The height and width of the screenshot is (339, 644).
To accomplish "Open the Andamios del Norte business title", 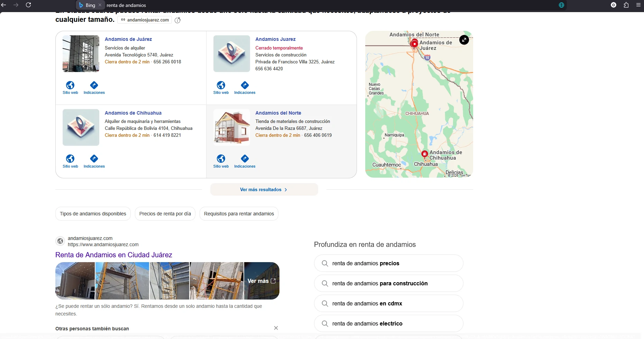I will pos(278,113).
